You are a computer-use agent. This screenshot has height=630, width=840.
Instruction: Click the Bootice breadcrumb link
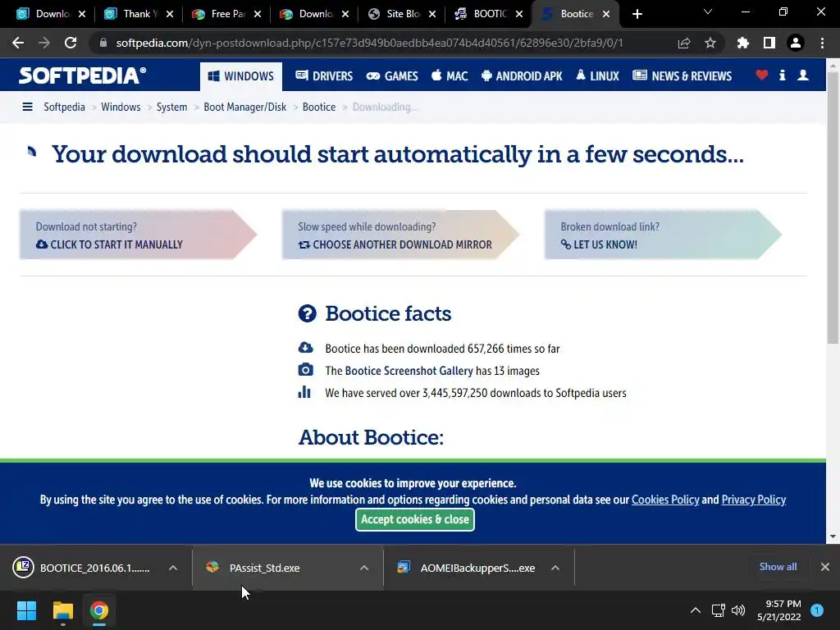[x=319, y=107]
